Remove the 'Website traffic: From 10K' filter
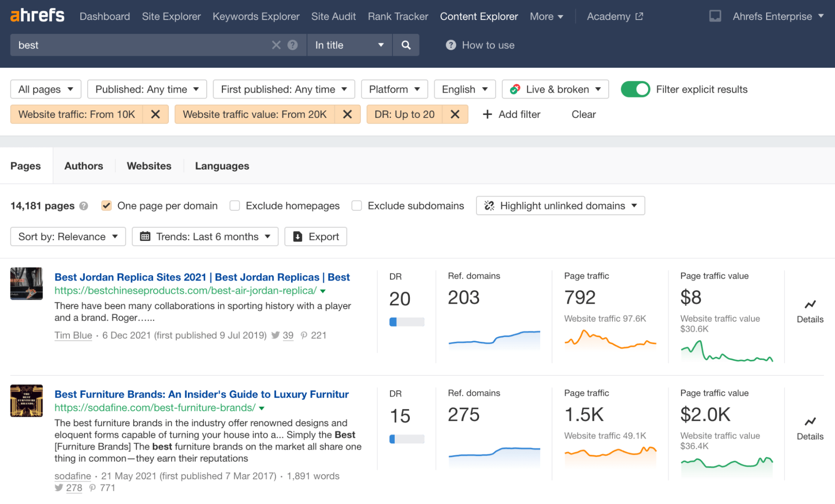The image size is (835, 504). [156, 114]
